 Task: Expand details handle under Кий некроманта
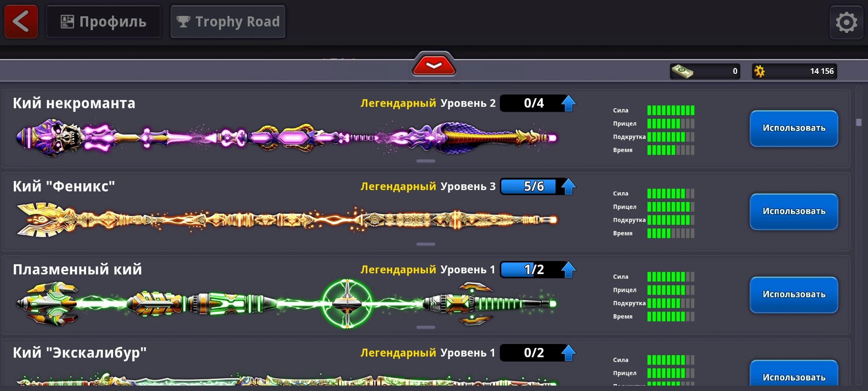coord(426,161)
